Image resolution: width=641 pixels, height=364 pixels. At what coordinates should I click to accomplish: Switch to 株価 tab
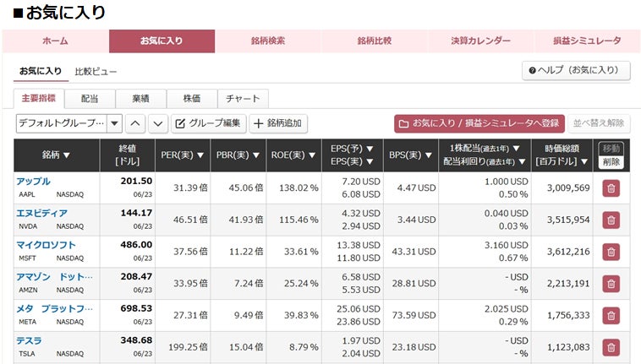click(192, 99)
